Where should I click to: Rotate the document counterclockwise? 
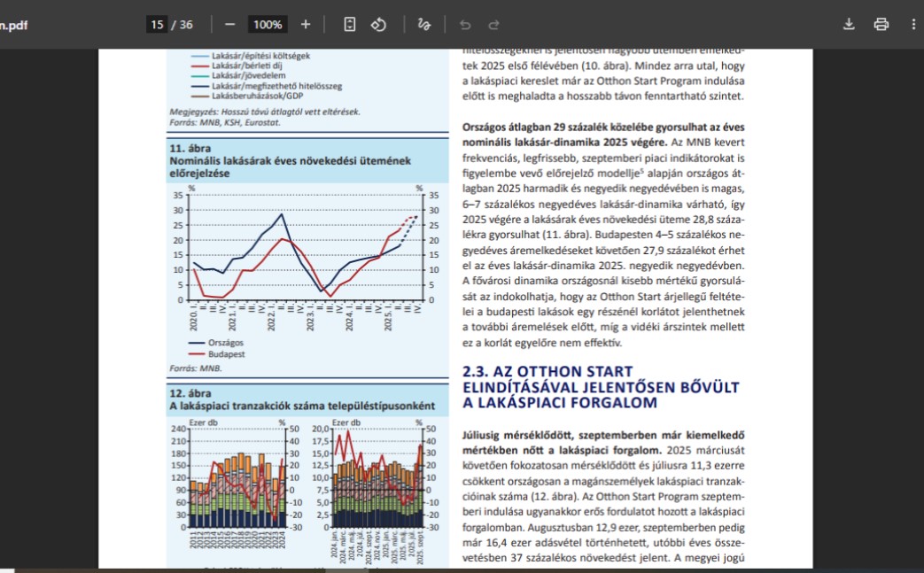[378, 24]
